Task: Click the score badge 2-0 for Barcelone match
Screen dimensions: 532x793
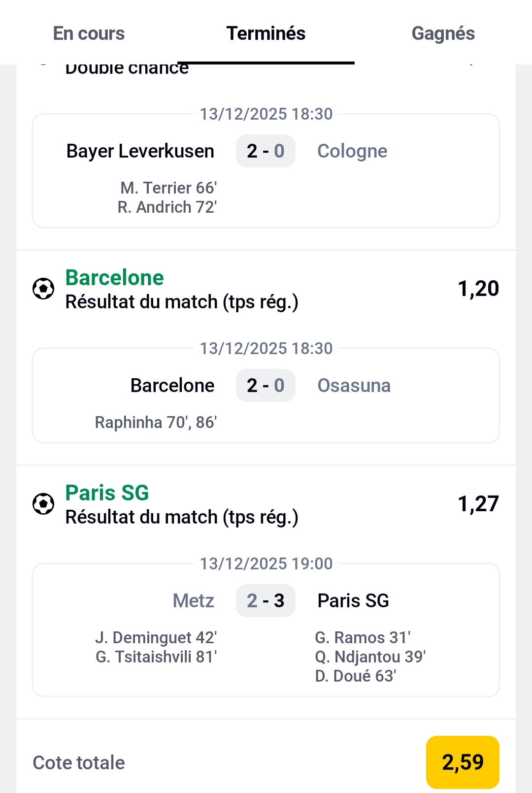Action: 266,385
